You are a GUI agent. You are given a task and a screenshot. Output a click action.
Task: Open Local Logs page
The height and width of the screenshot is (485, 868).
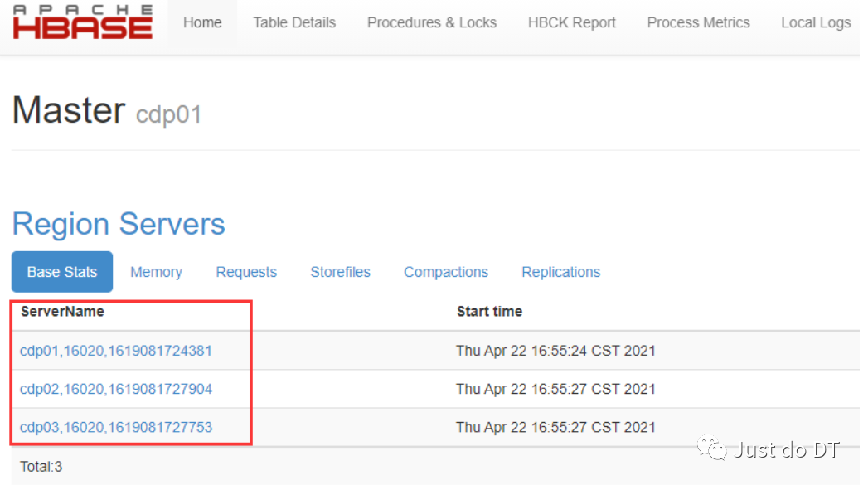(816, 22)
